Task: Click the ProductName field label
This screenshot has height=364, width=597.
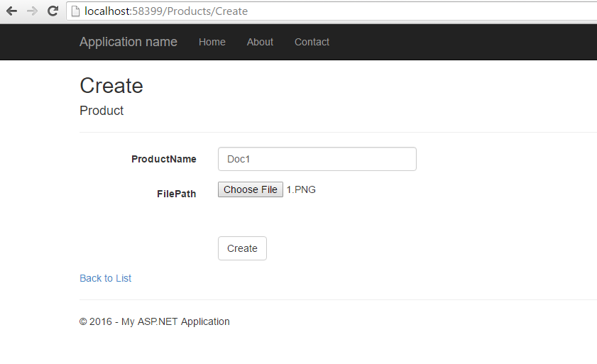Action: coord(164,159)
